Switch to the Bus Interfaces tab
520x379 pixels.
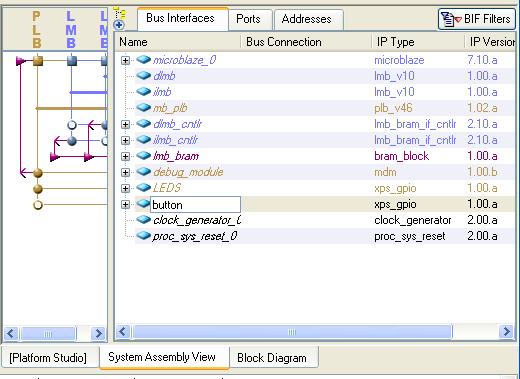point(183,19)
